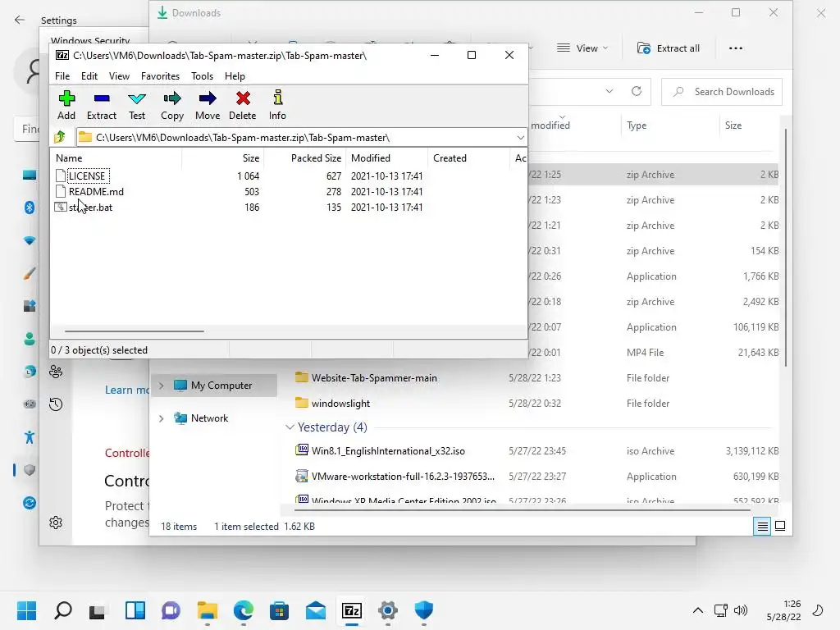The height and width of the screenshot is (630, 840).
Task: Switch to the 7-Zip taskbar button
Action: (352, 610)
